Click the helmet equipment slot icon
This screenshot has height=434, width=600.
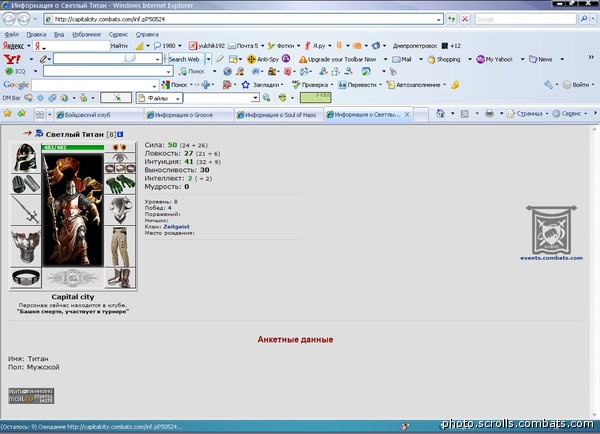pos(26,157)
